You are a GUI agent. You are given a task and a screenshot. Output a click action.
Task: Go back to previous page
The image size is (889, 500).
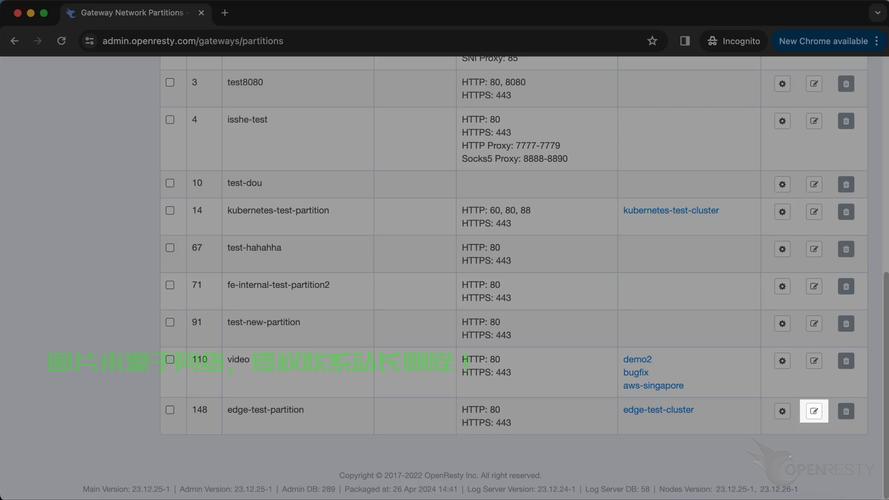point(15,41)
